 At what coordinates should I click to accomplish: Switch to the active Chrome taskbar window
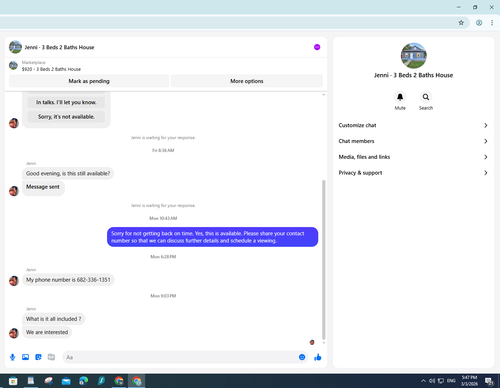[137, 381]
